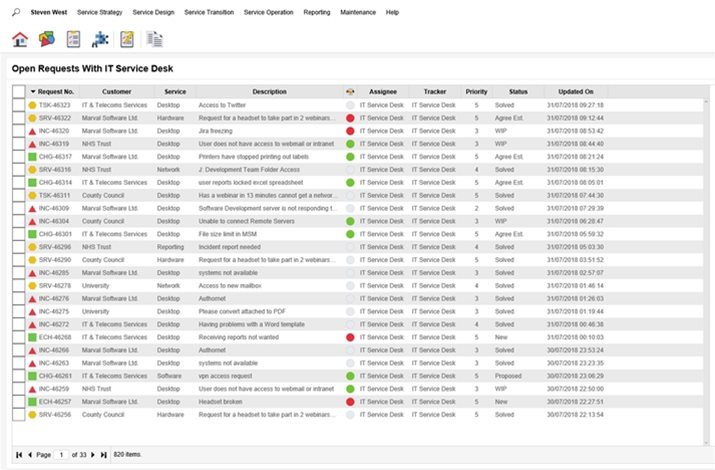The height and width of the screenshot is (470, 715).
Task: Open the Service Operation menu
Action: 268,12
